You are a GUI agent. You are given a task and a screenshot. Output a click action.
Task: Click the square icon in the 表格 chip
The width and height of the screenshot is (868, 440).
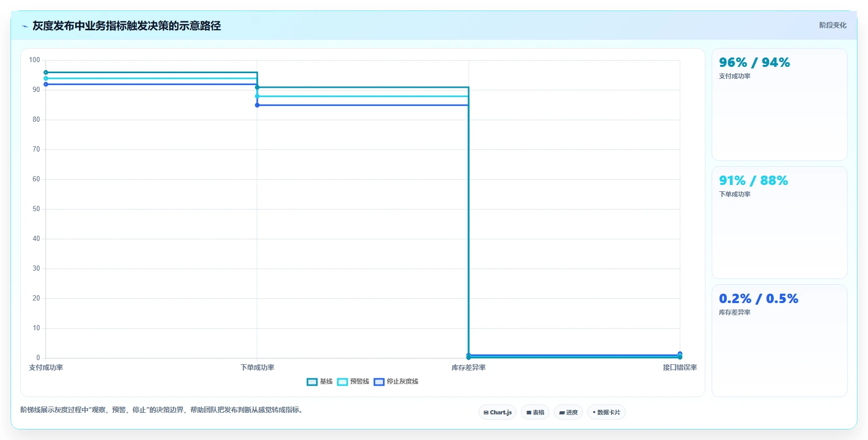tap(529, 413)
